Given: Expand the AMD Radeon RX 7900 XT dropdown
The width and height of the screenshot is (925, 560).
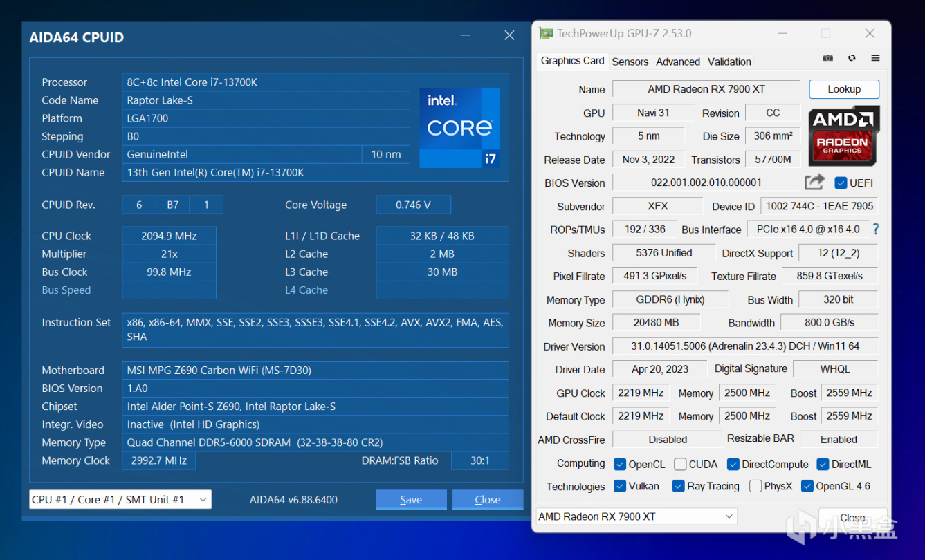Looking at the screenshot, I should coord(636,516).
